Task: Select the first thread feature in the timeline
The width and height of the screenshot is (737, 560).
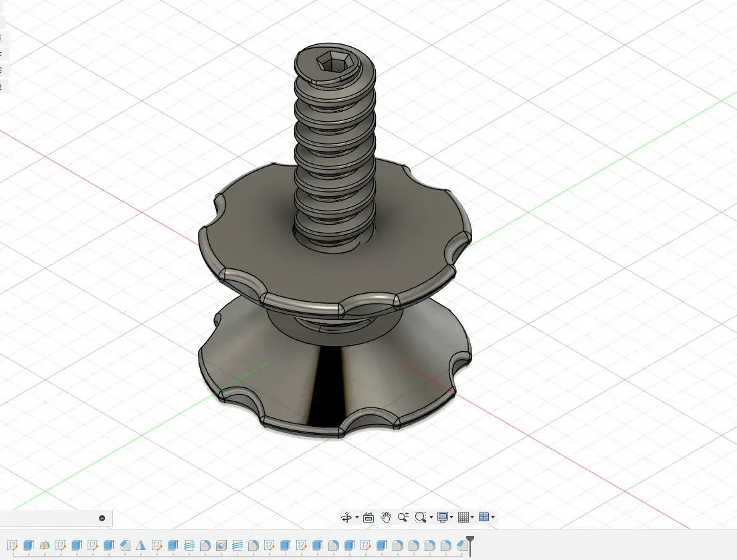Action: (x=189, y=545)
